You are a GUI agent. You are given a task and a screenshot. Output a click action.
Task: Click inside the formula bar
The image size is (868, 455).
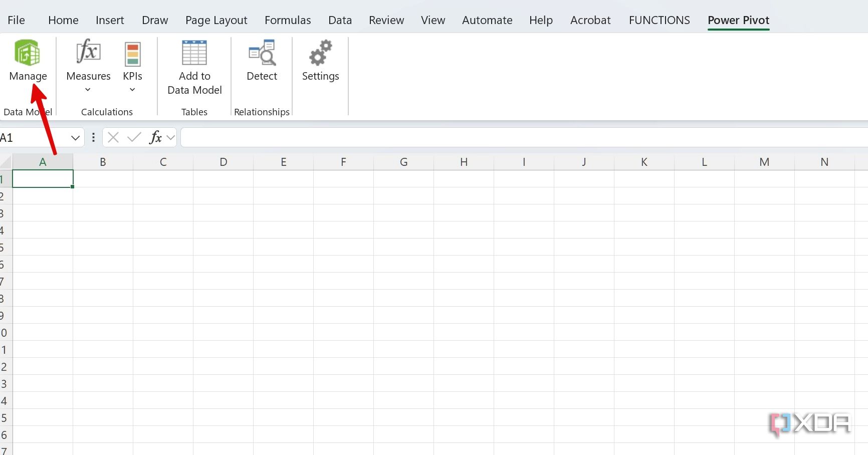351,137
